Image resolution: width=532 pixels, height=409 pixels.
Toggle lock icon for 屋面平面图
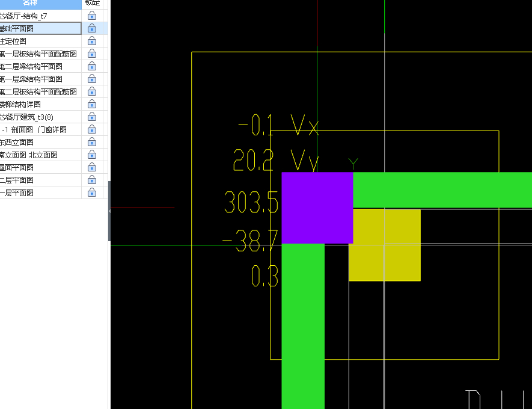click(x=92, y=167)
